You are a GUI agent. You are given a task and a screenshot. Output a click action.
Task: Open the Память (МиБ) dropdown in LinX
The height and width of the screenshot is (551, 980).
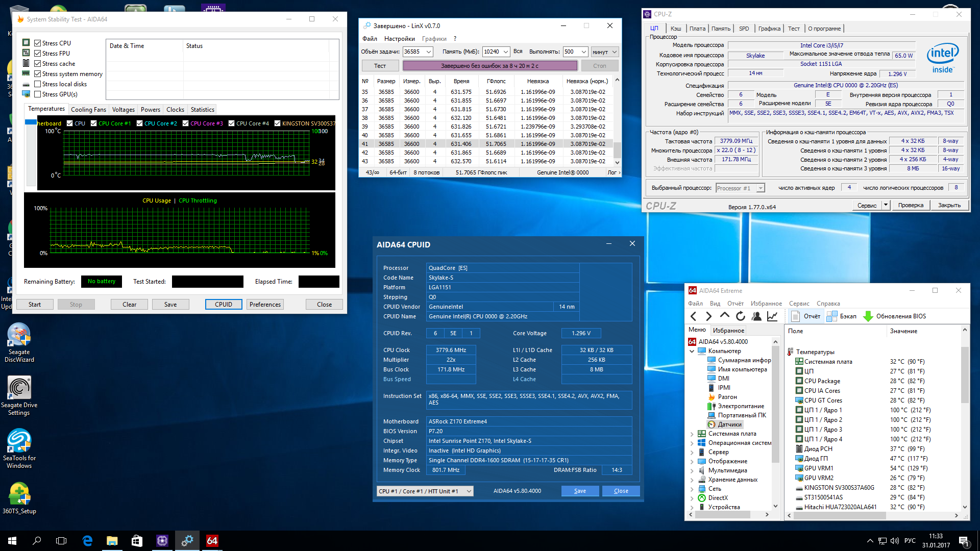point(505,52)
